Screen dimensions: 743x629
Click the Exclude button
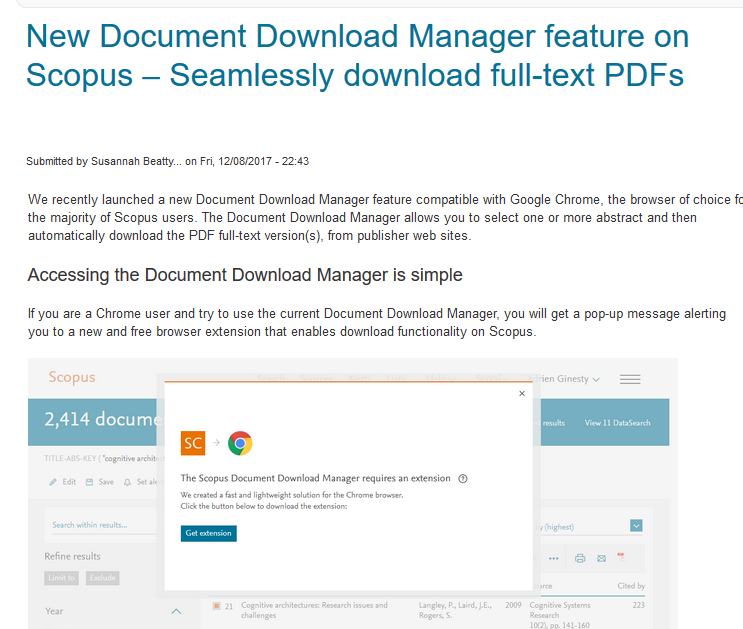click(102, 578)
